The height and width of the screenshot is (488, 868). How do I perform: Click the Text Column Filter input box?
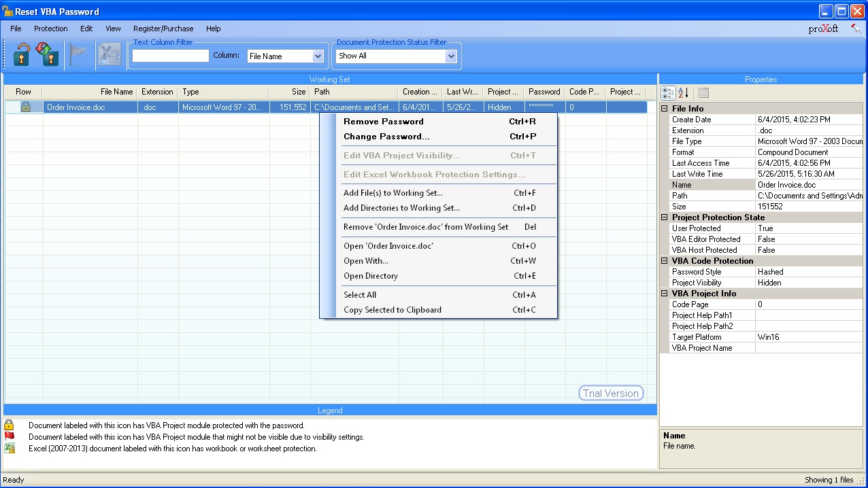(171, 56)
